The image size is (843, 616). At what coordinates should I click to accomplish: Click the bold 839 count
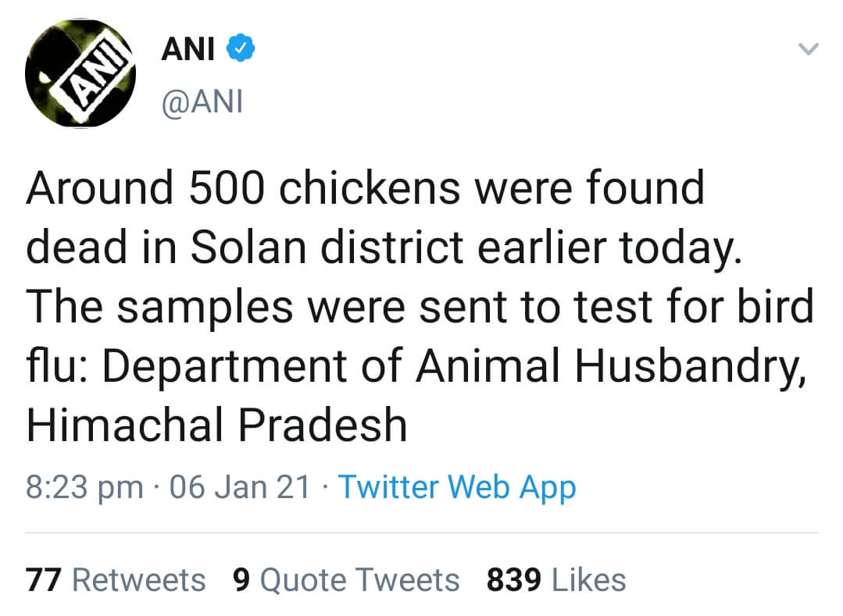click(515, 580)
